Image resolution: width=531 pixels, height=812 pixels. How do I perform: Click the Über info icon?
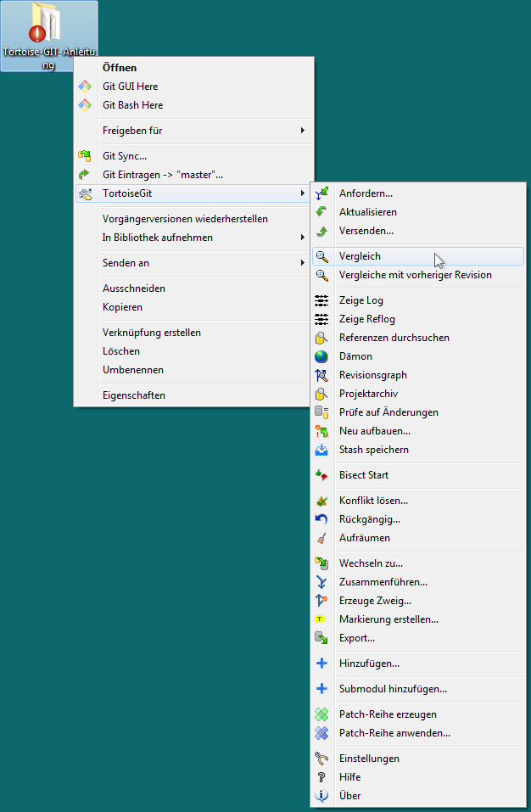pyautogui.click(x=321, y=796)
